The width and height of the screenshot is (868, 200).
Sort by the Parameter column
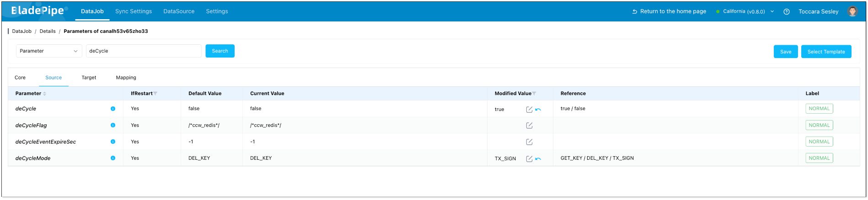coord(44,94)
